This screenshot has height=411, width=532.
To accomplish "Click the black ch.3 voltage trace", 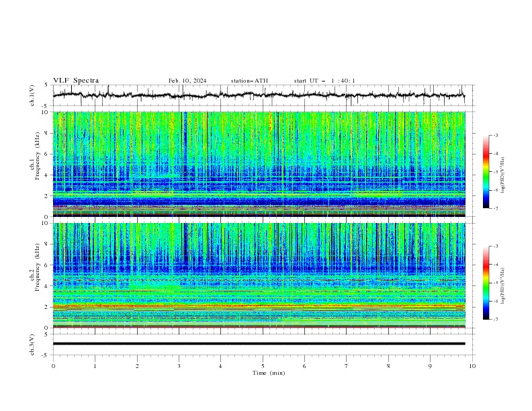I will (x=259, y=344).
